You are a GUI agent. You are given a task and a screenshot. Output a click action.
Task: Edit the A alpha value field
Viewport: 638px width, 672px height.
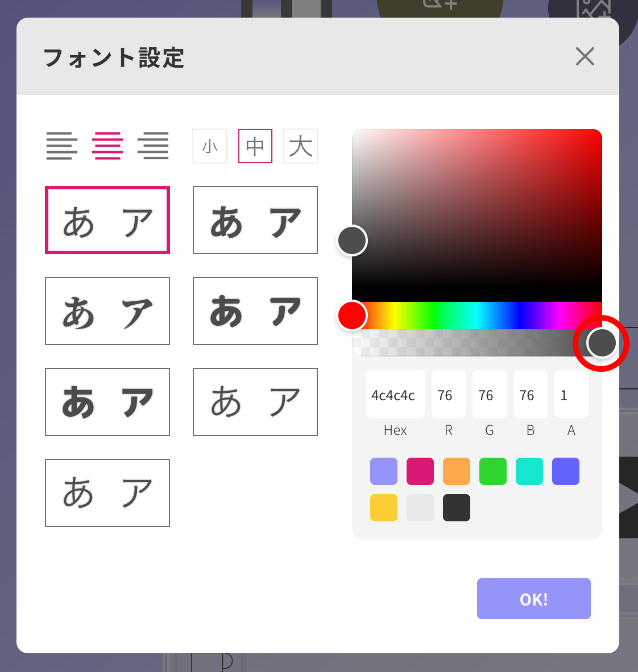point(571,395)
